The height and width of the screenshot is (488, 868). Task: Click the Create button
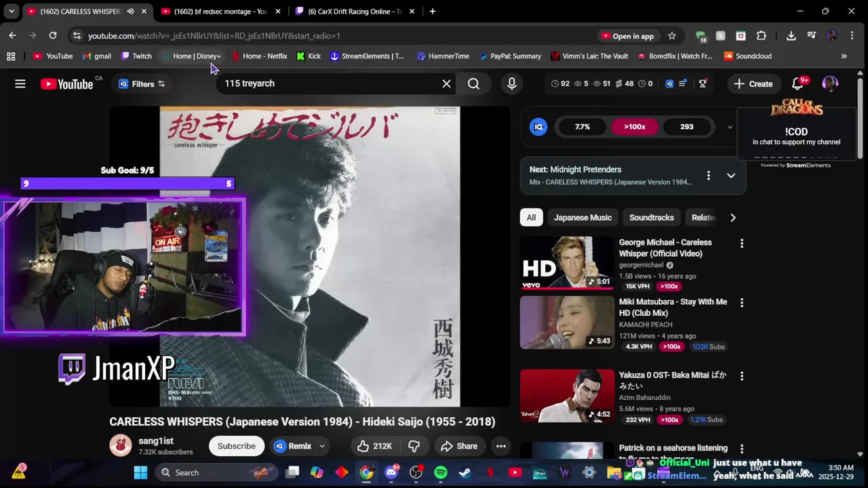click(x=753, y=84)
